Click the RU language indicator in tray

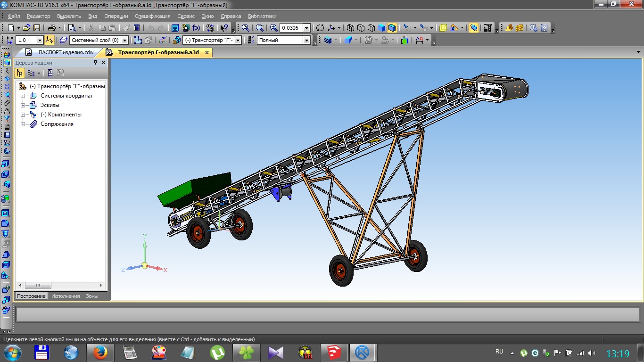[499, 352]
